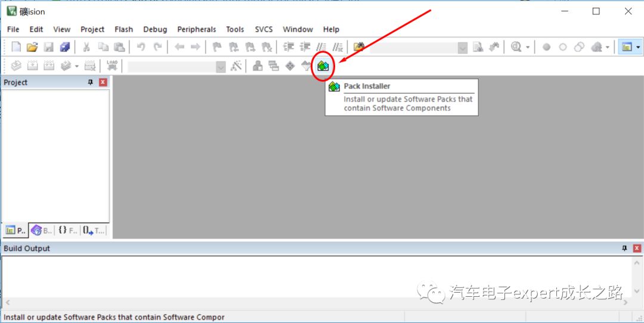Open the Find text combo box dropdown

pos(463,48)
